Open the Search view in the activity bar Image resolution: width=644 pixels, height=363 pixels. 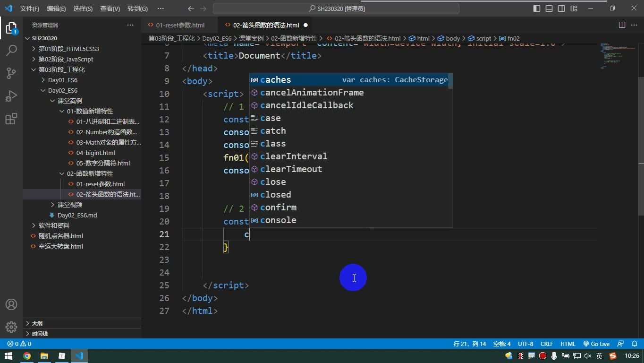coord(11,50)
